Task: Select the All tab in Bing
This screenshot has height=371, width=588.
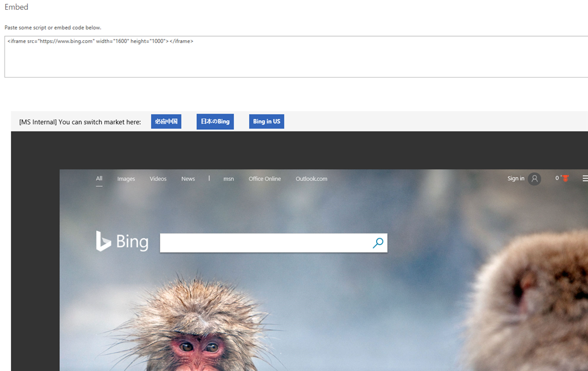Action: point(99,179)
